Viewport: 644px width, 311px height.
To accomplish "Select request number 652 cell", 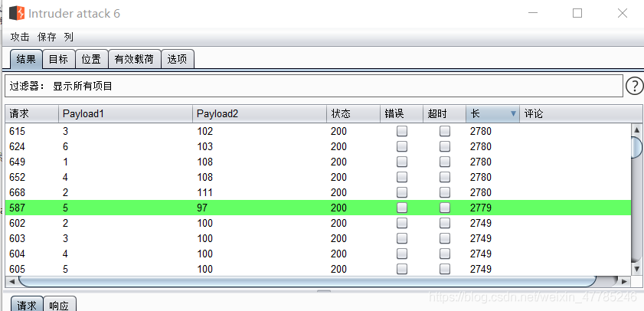I will tap(18, 177).
